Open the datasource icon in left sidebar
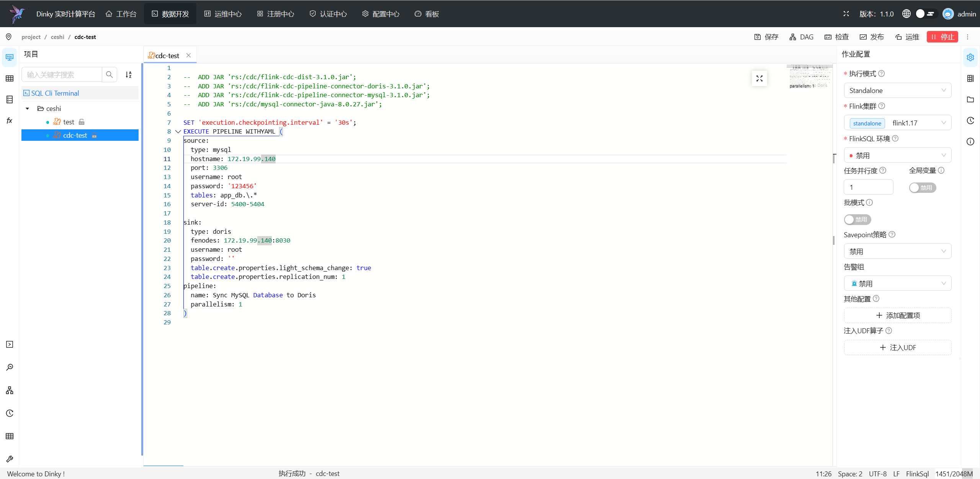The height and width of the screenshot is (479, 980). click(10, 99)
